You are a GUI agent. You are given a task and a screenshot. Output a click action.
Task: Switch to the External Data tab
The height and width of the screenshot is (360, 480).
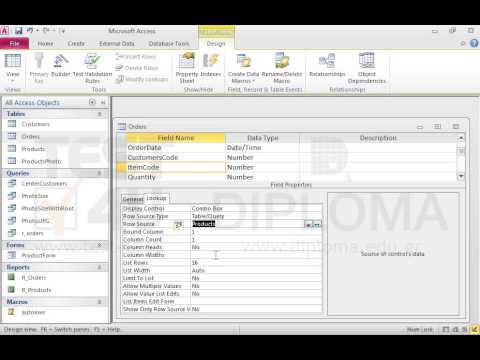click(x=117, y=44)
